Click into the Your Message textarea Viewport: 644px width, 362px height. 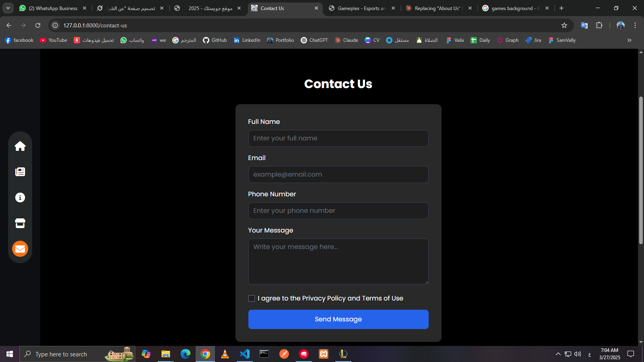click(x=338, y=261)
